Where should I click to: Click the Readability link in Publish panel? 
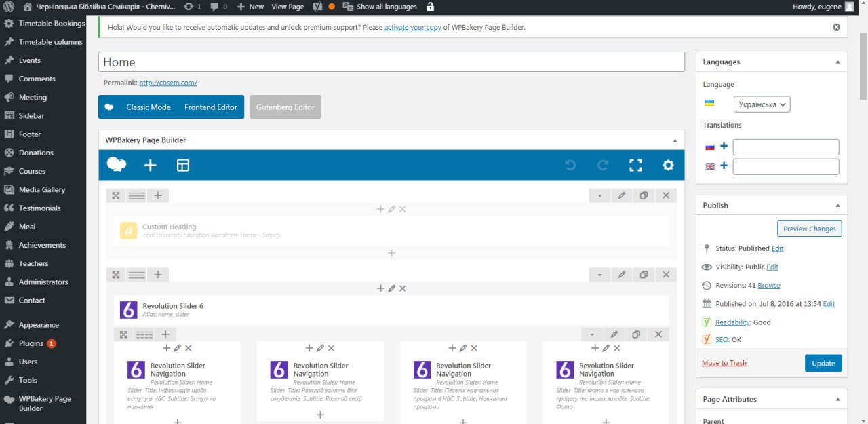[733, 322]
